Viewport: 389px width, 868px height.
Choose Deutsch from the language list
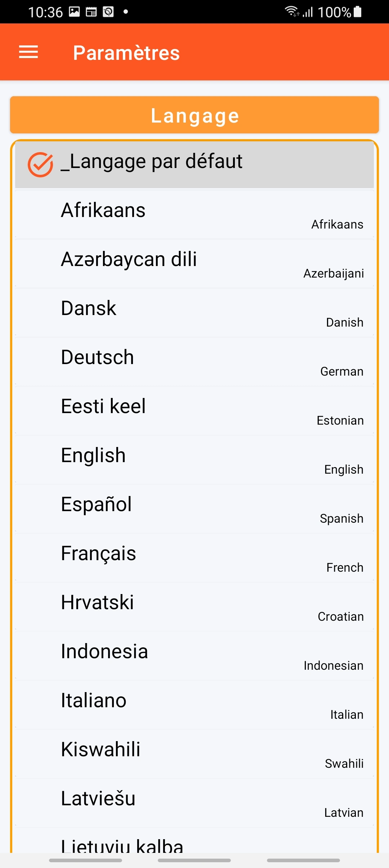[x=194, y=362]
